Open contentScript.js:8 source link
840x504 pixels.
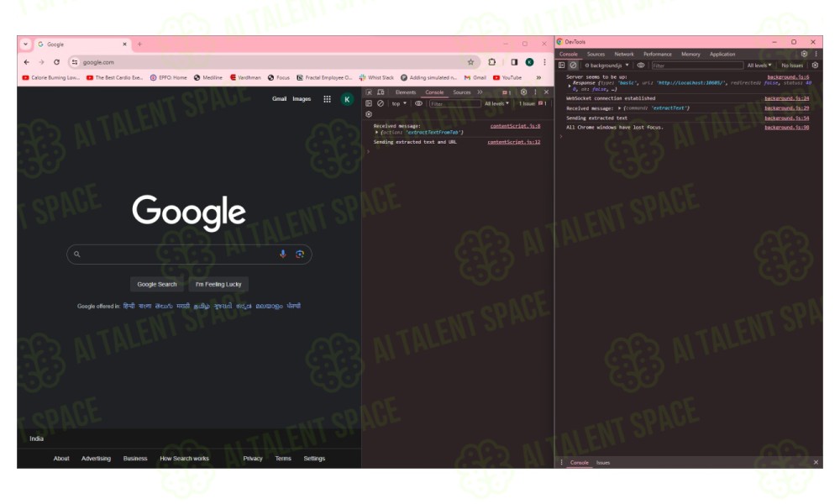click(516, 126)
